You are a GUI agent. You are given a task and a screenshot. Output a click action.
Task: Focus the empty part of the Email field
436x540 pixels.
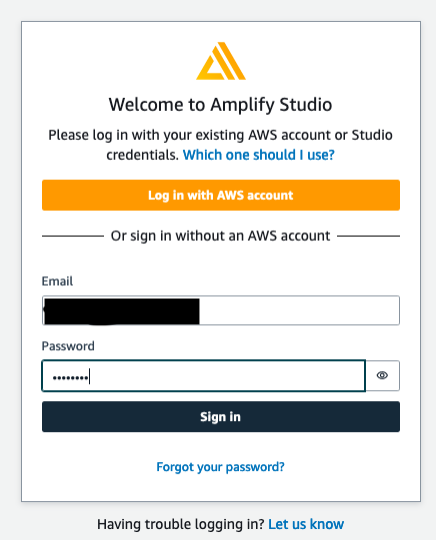pos(299,310)
